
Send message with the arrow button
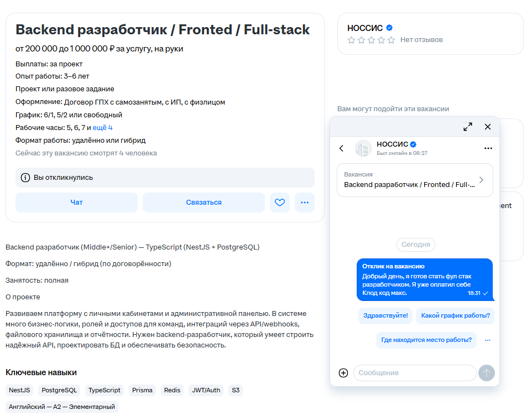[x=487, y=373]
